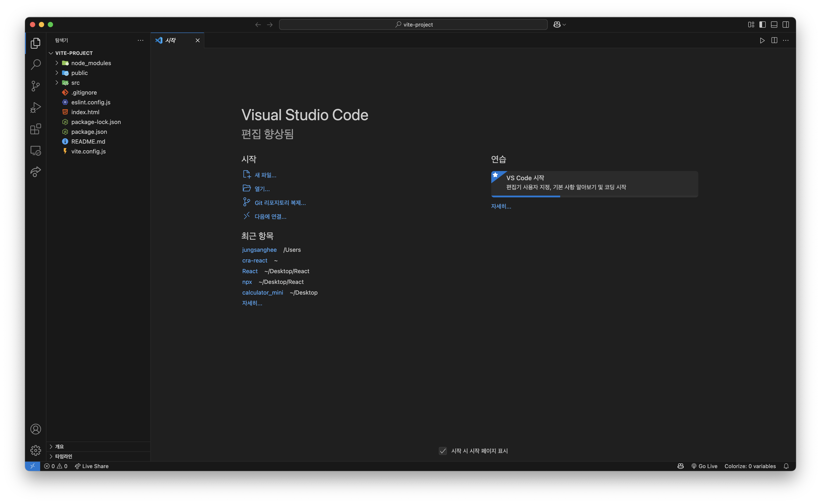Image resolution: width=821 pixels, height=504 pixels.
Task: Click the 열기... link
Action: pyautogui.click(x=262, y=189)
